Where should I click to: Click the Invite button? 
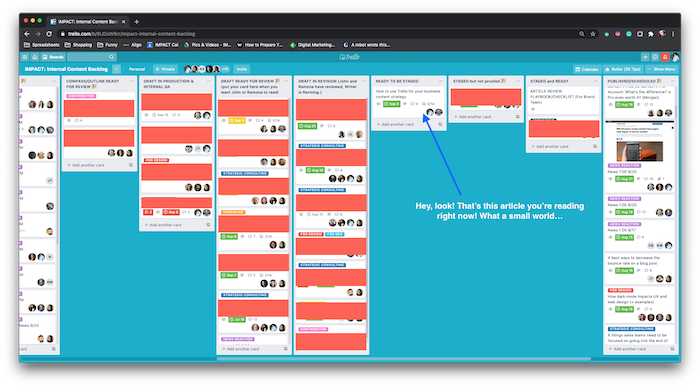[242, 69]
